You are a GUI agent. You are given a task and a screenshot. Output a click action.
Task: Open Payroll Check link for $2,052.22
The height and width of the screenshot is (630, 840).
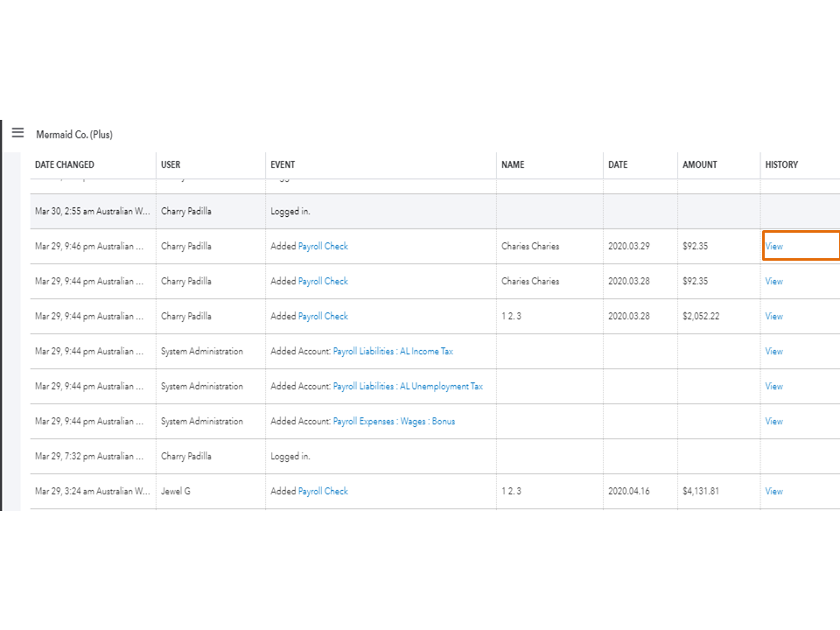[x=323, y=317]
